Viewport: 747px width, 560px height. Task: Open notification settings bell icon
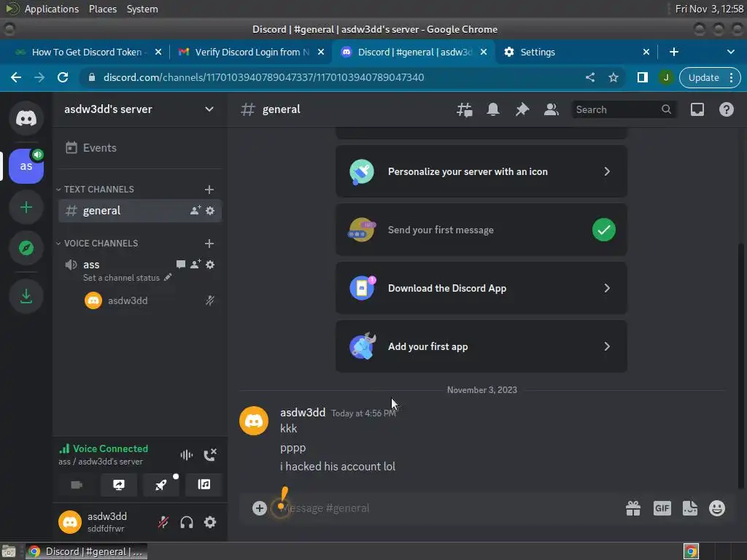493,109
